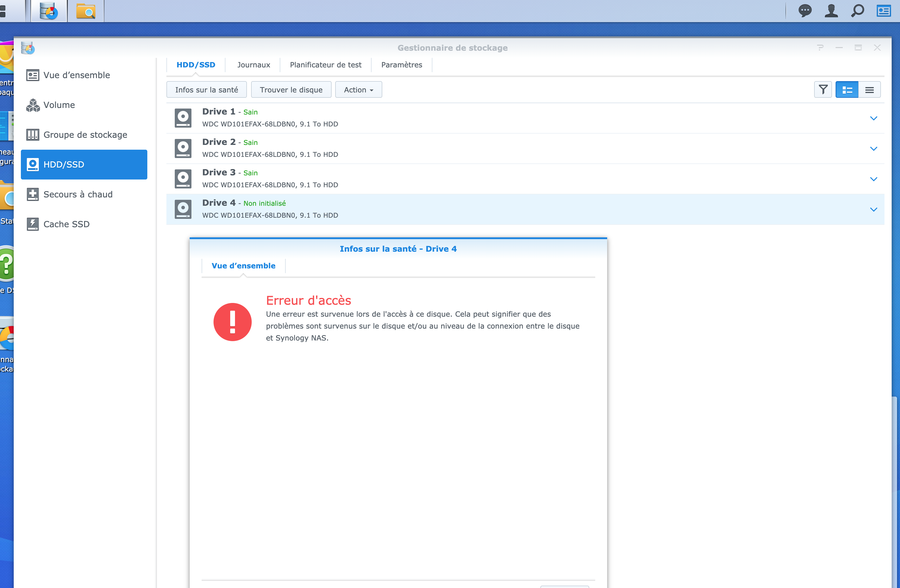Open the notifications chat bubble icon
900x588 pixels.
click(805, 11)
